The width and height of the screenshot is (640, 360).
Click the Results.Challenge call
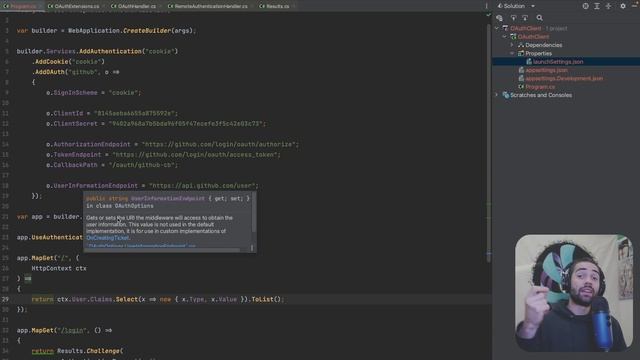click(90, 351)
